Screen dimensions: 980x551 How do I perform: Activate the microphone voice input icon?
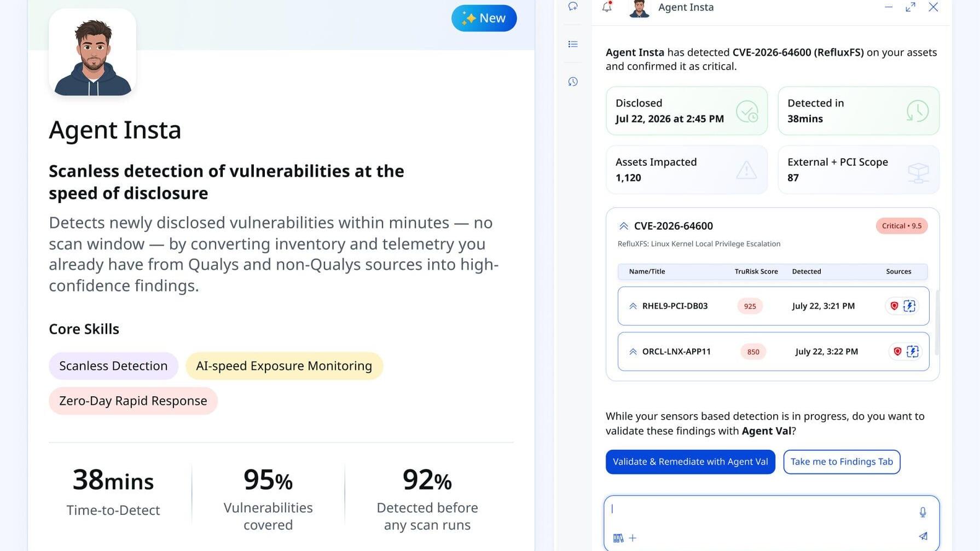pos(923,512)
